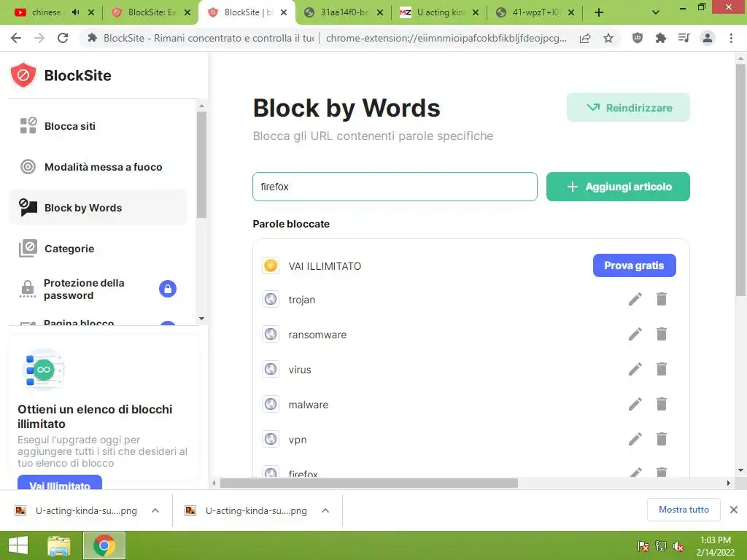Open File Explorer from the taskbar
This screenshot has height=560, width=747.
click(x=59, y=545)
